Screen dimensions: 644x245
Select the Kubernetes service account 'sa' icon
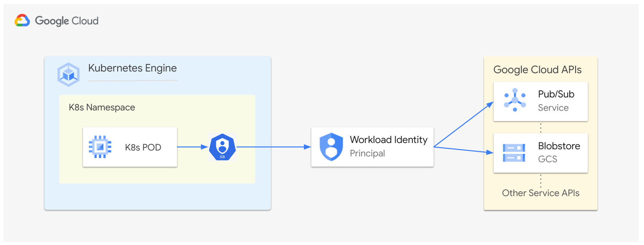[222, 147]
